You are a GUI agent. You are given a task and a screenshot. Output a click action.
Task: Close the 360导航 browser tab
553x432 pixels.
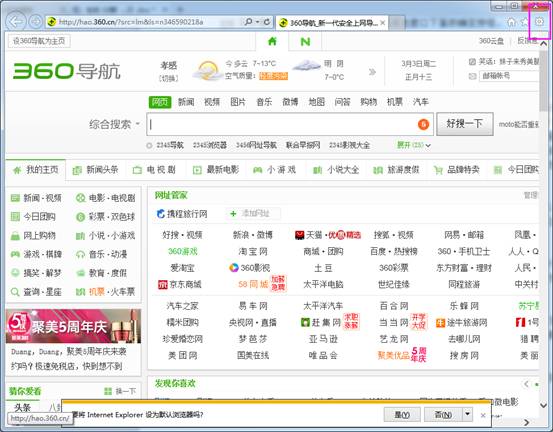383,23
